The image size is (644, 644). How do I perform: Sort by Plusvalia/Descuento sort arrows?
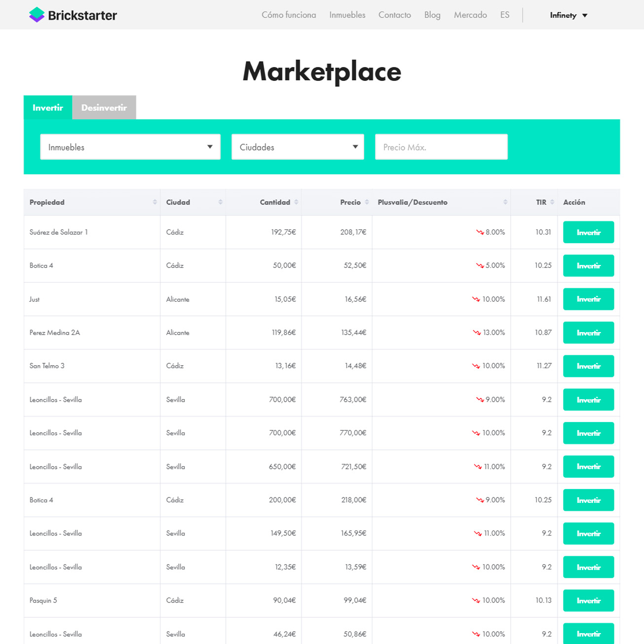coord(505,202)
